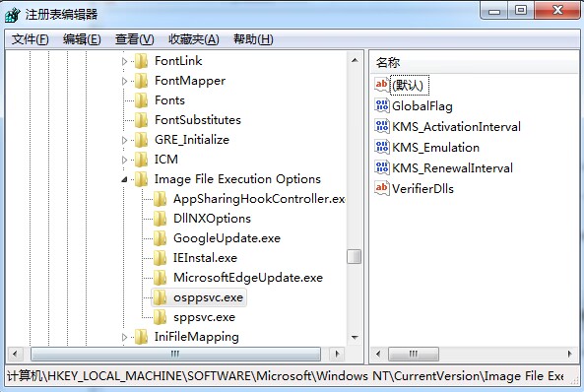Click values pane horizontal scrollbar thumb

tap(414, 354)
